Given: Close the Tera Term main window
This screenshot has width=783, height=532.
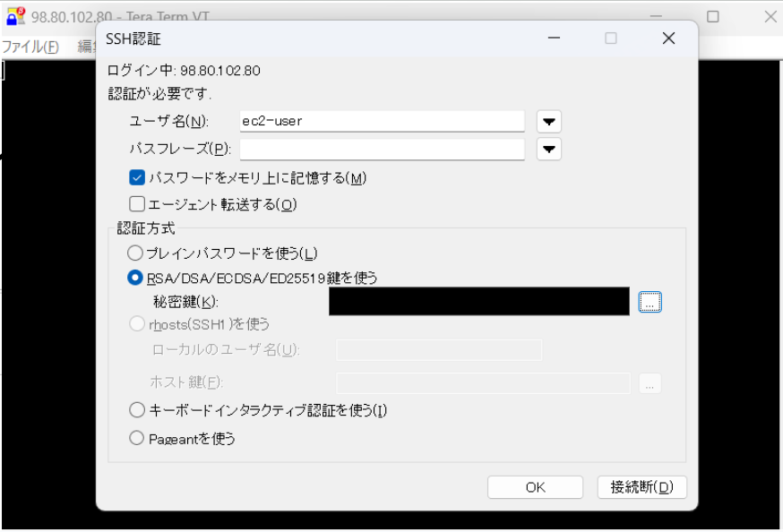Looking at the screenshot, I should click(770, 16).
